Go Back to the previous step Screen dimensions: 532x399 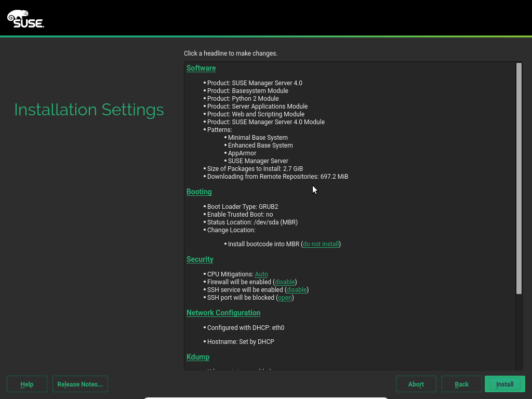(x=461, y=384)
